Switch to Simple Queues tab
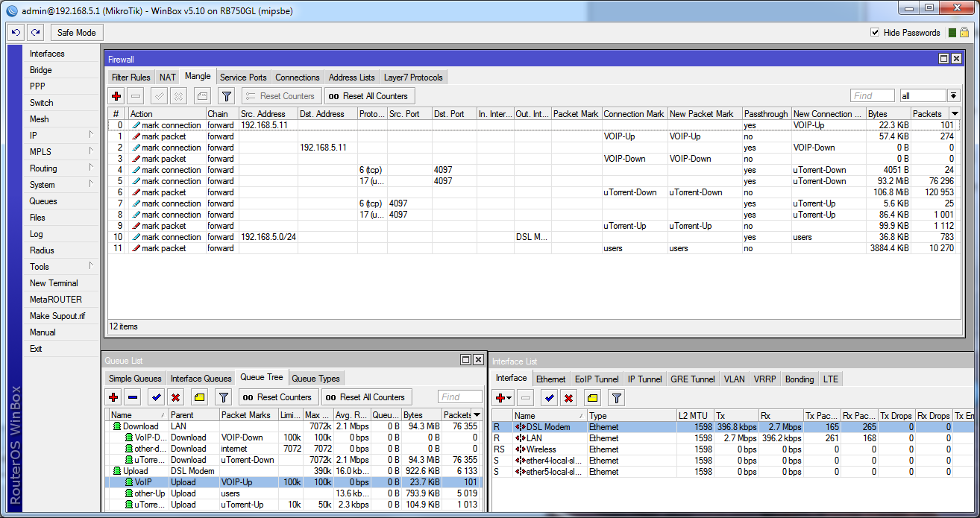Viewport: 980px width, 518px height. [x=135, y=379]
